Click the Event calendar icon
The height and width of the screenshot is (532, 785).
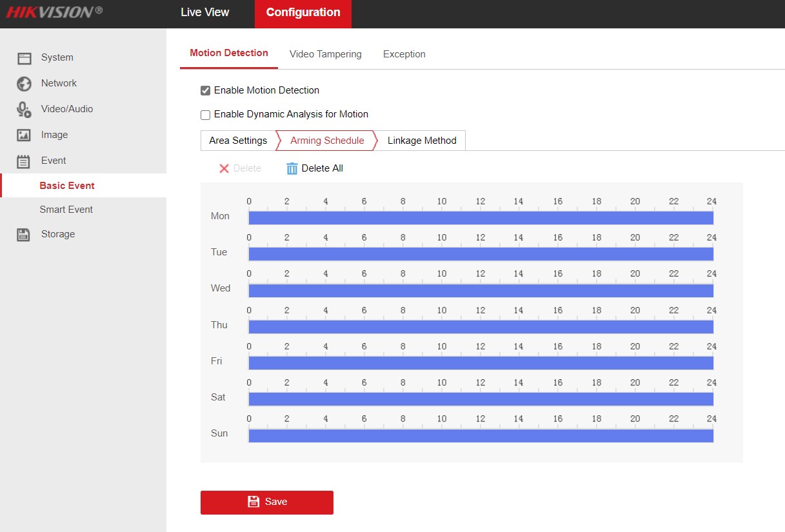point(24,161)
